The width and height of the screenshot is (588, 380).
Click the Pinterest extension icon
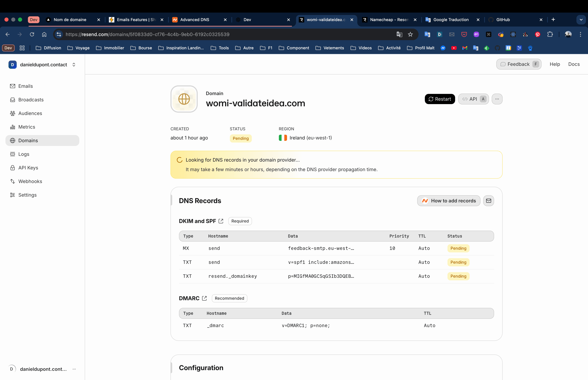(537, 34)
